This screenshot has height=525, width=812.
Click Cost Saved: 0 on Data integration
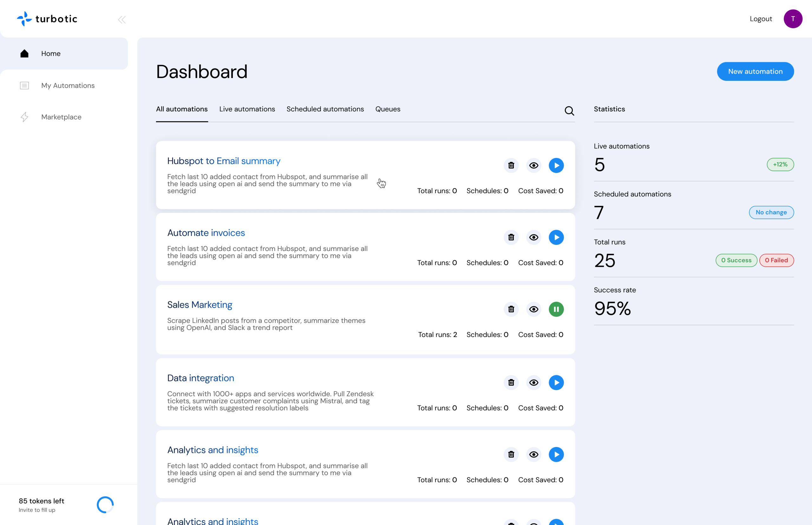point(540,408)
